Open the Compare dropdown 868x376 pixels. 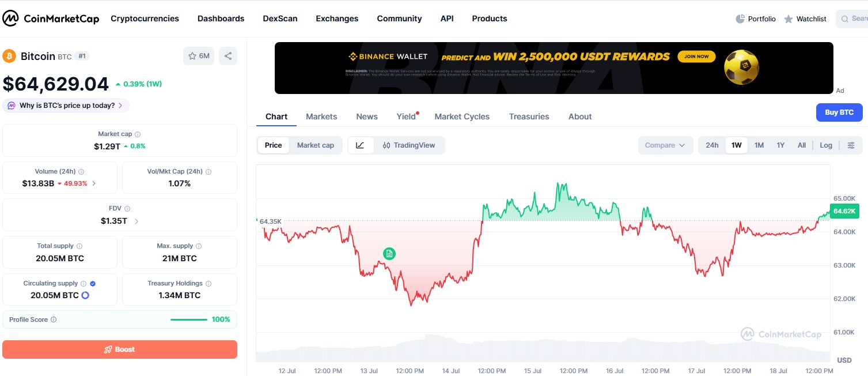click(665, 145)
